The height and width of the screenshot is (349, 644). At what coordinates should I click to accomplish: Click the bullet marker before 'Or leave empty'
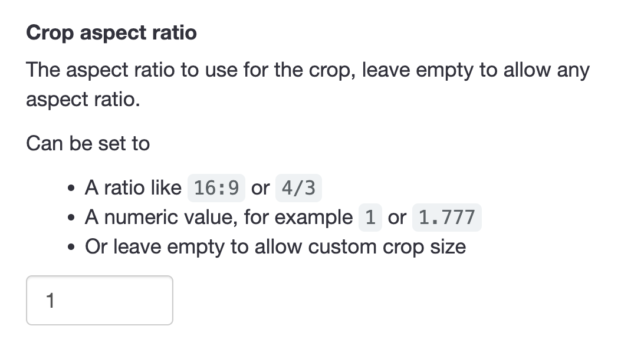coord(71,246)
